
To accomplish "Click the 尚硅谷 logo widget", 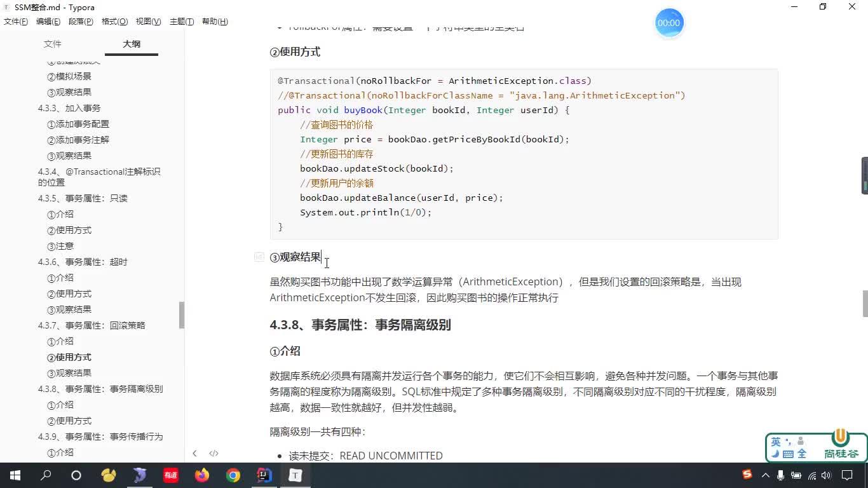I will (x=841, y=445).
